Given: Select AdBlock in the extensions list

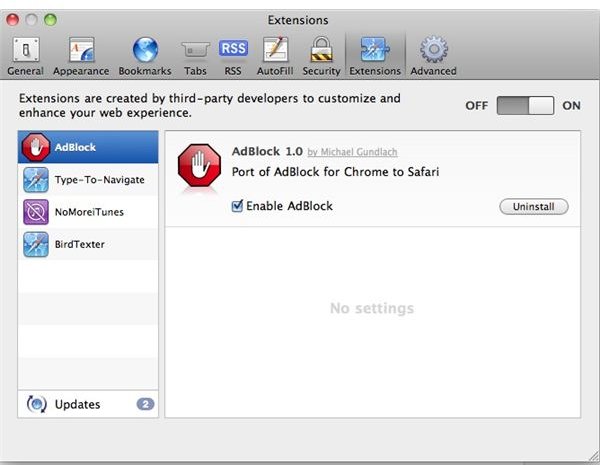Looking at the screenshot, I should pos(88,147).
